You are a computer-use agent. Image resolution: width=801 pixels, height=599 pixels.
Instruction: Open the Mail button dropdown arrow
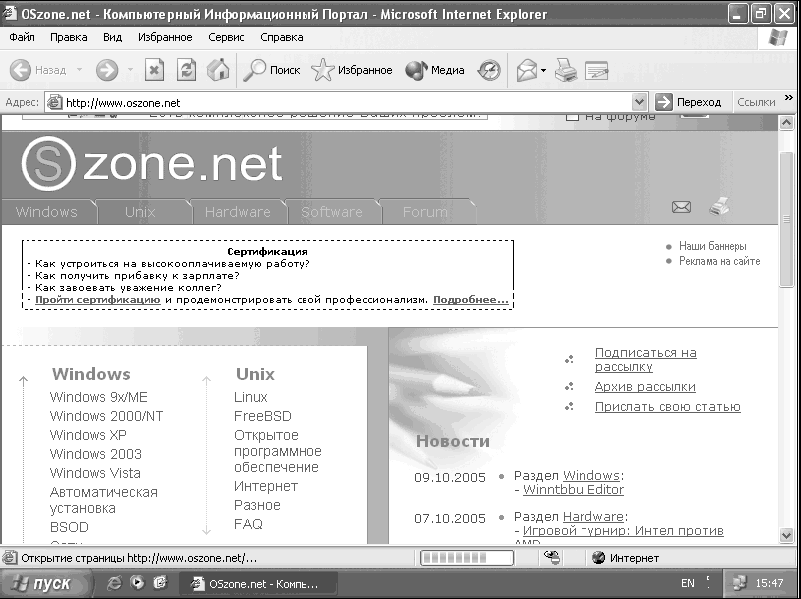click(x=544, y=70)
